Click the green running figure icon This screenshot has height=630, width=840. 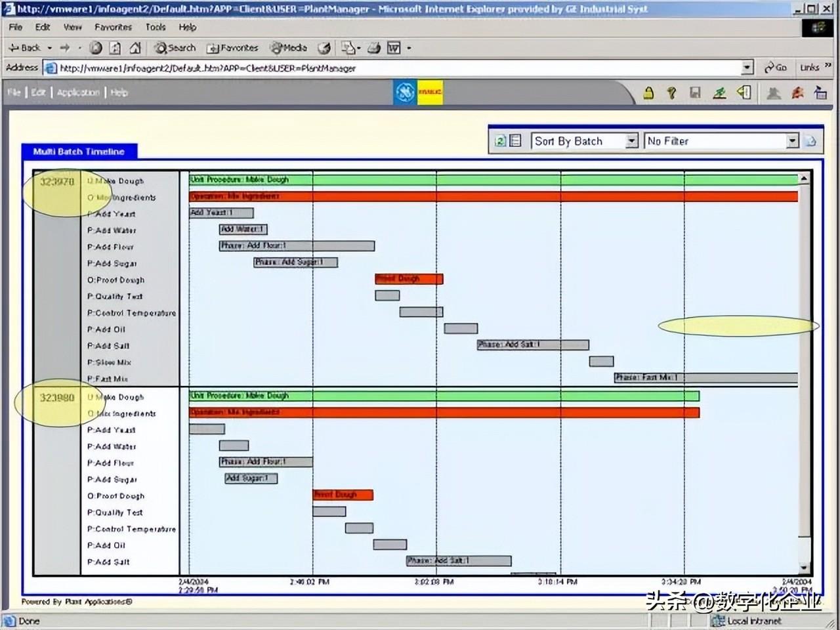720,93
